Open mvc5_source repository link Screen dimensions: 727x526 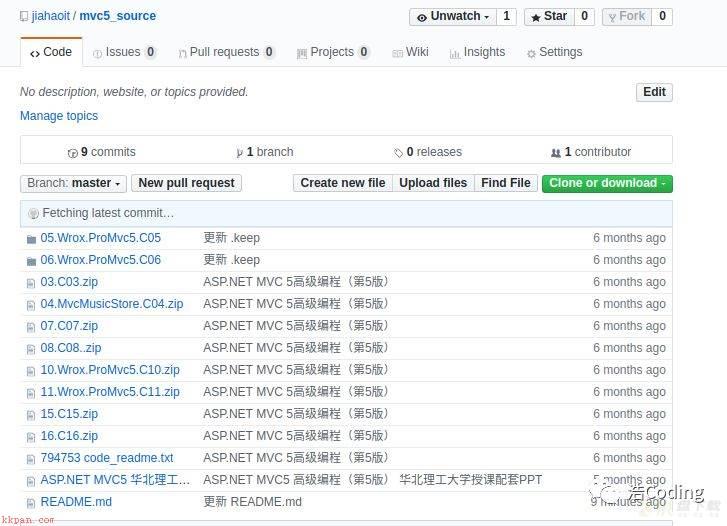pyautogui.click(x=117, y=16)
